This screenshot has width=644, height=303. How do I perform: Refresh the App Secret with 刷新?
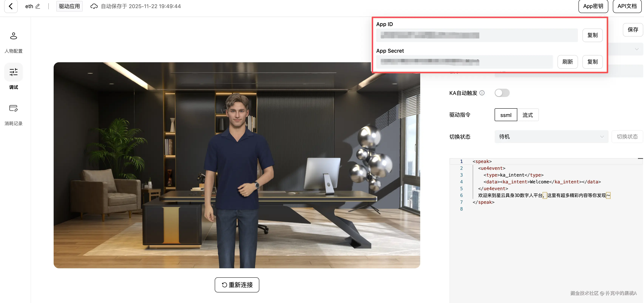tap(567, 62)
